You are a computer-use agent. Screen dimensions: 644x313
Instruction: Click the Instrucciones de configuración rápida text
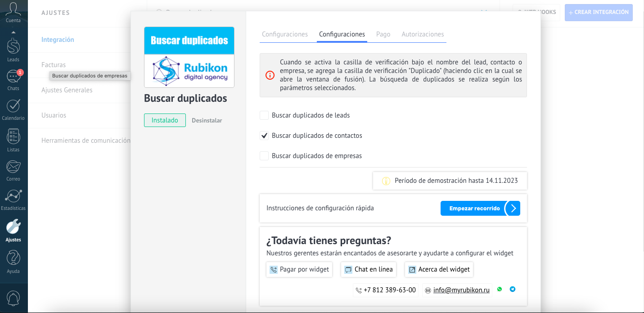(x=320, y=208)
